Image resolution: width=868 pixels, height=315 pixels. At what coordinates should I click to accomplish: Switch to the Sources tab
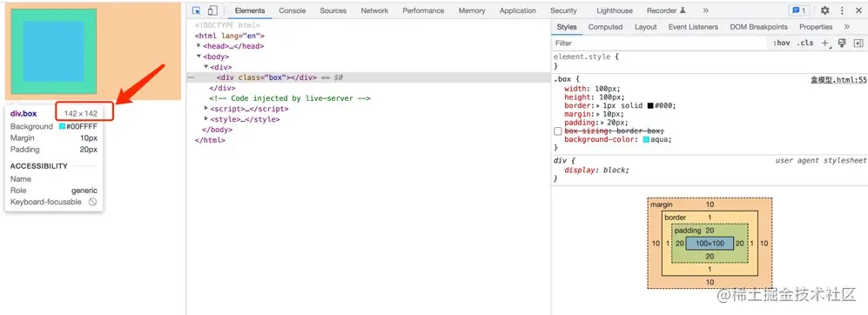pos(333,10)
